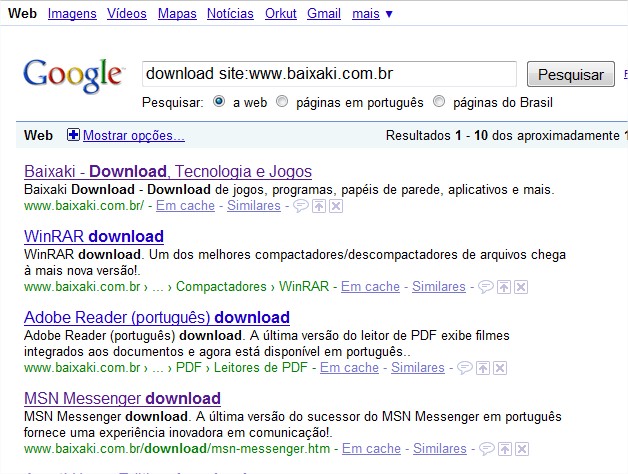The height and width of the screenshot is (474, 628).
Task: Open Notícias from top bar
Action: coord(230,14)
